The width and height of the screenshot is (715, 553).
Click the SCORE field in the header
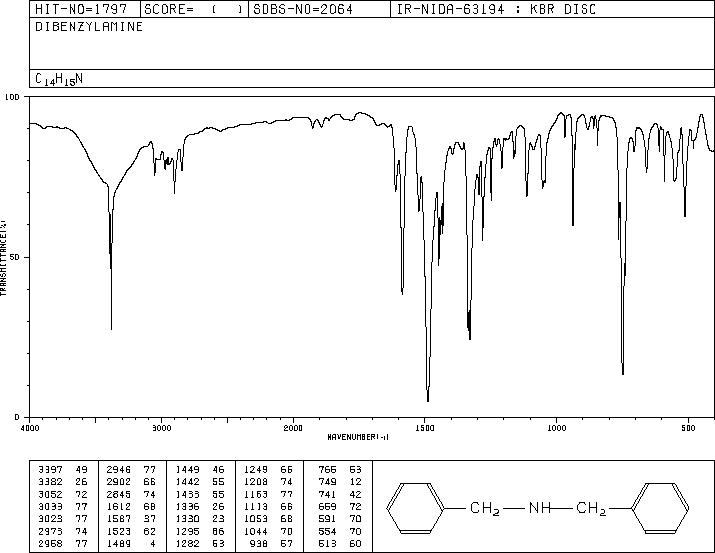[194, 9]
